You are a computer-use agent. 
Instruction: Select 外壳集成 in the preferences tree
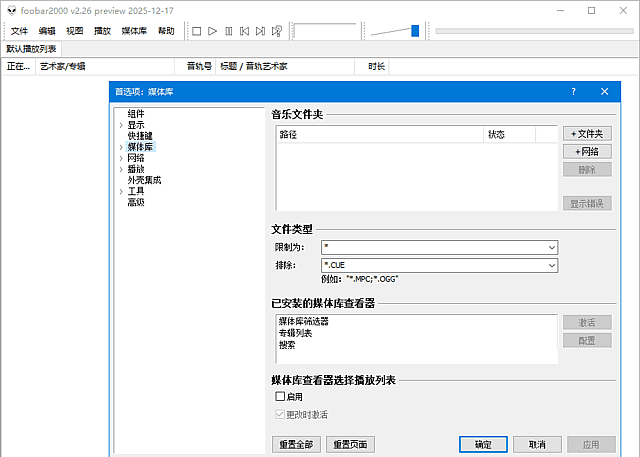click(144, 180)
